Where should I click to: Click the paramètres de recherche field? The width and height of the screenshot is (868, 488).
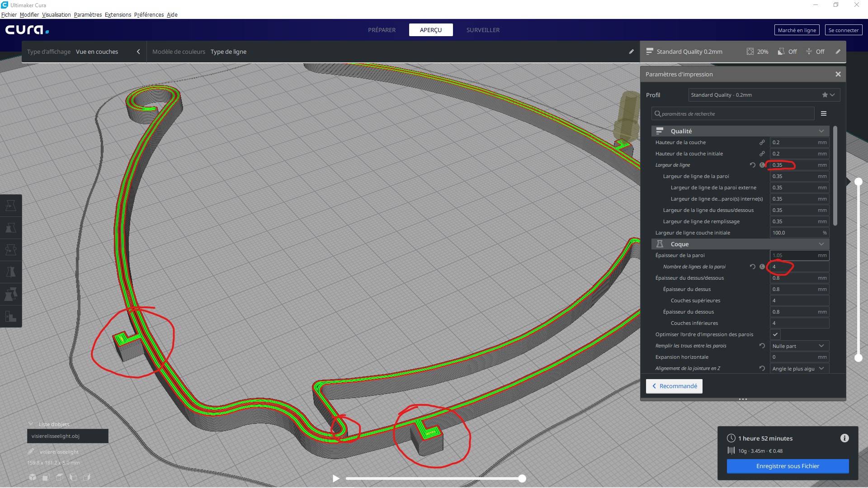tap(733, 113)
